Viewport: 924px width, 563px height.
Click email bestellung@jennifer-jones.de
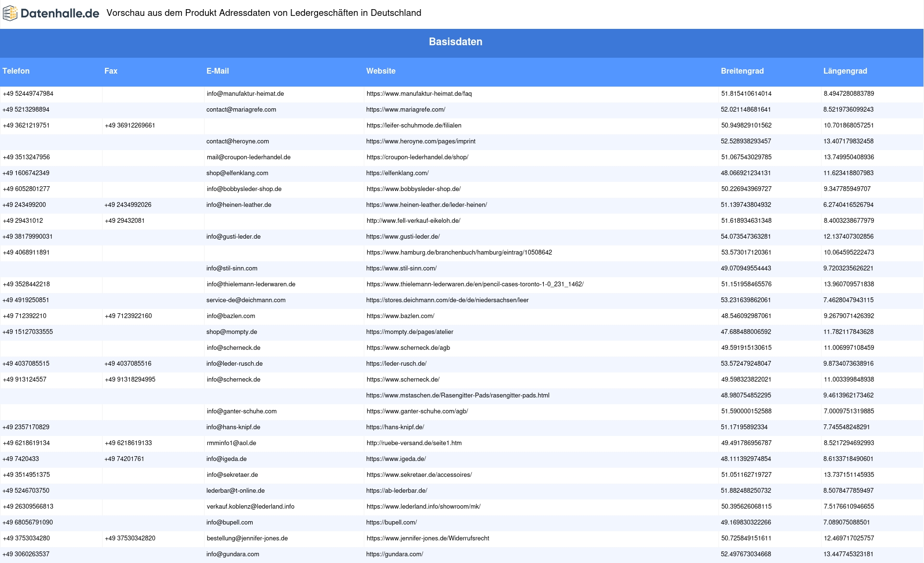point(247,538)
